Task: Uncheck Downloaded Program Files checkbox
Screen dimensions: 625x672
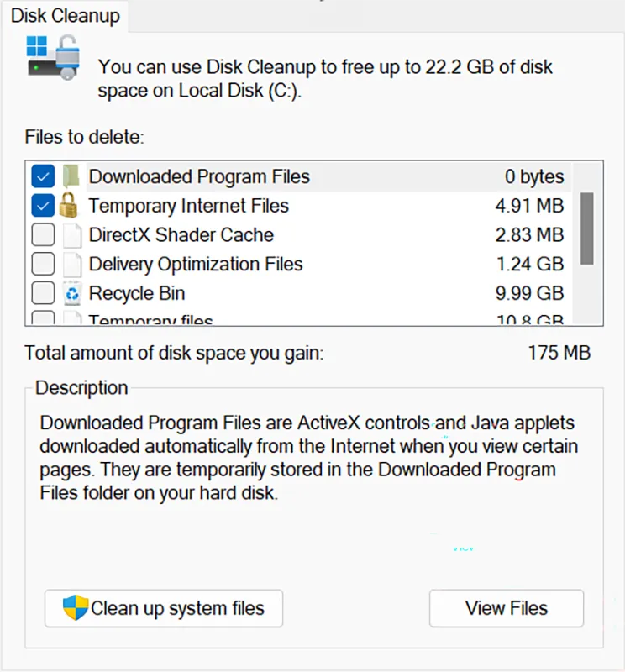Action: coord(43,176)
